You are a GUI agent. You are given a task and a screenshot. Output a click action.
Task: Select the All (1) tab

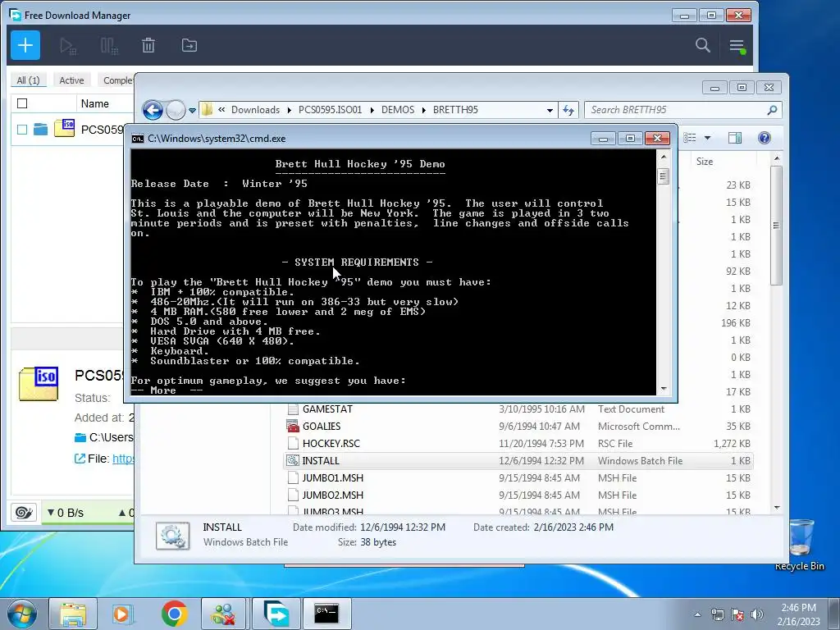29,80
